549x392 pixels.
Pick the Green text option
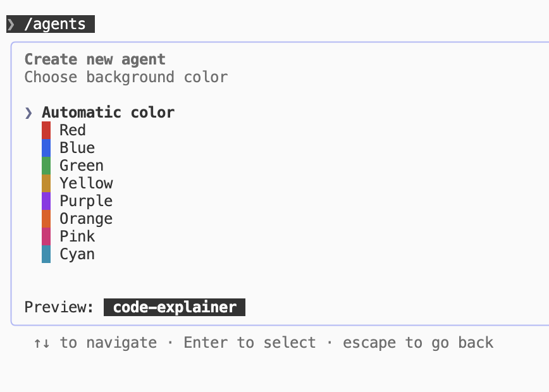click(x=82, y=166)
